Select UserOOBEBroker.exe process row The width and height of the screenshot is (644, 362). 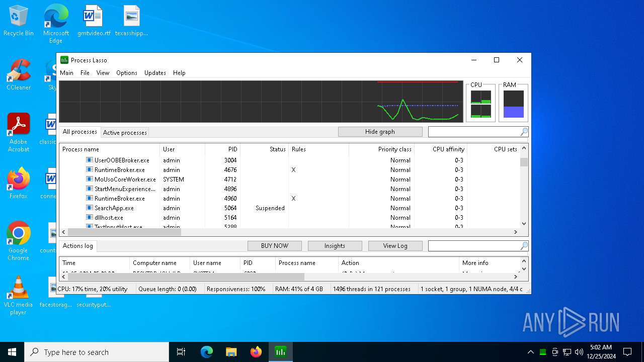pos(290,160)
